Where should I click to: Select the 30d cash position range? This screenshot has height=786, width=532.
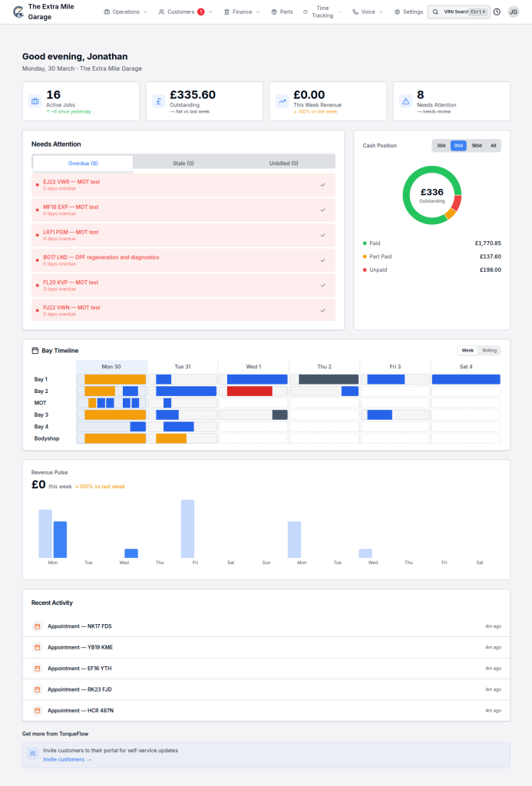click(x=441, y=145)
